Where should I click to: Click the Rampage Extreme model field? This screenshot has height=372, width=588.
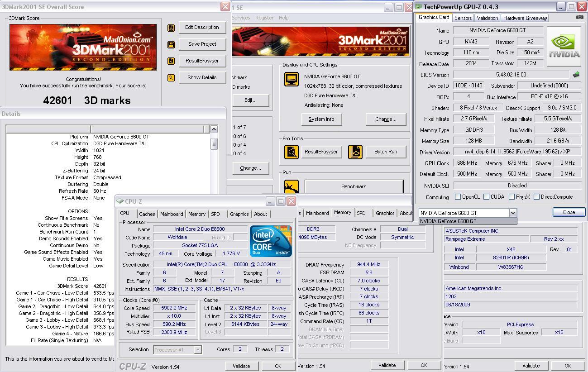tap(486, 239)
